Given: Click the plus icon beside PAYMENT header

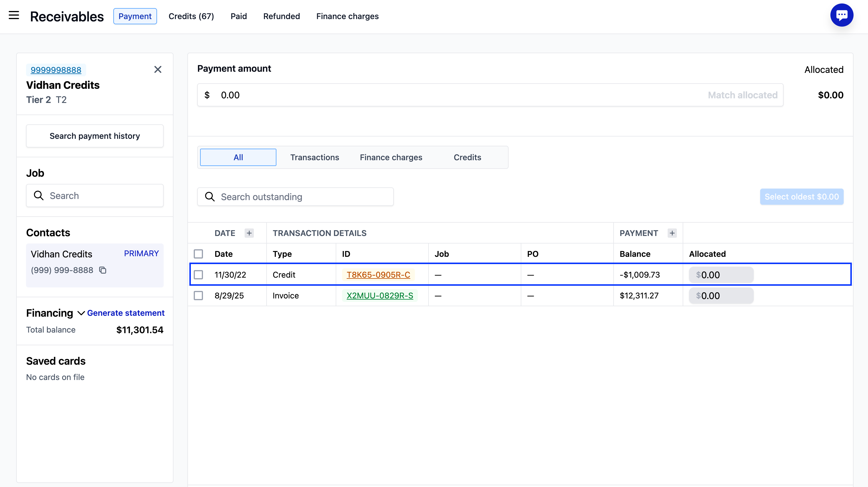Looking at the screenshot, I should [x=672, y=233].
